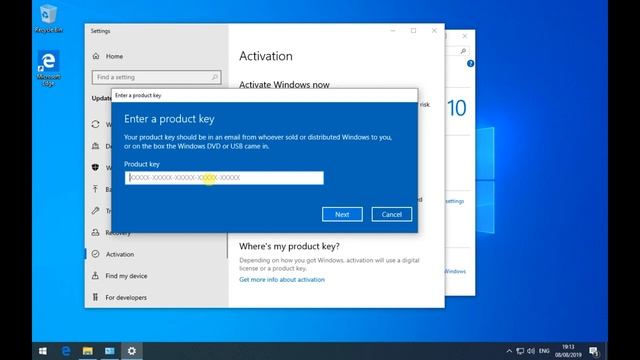Close the background System window

coord(464,36)
